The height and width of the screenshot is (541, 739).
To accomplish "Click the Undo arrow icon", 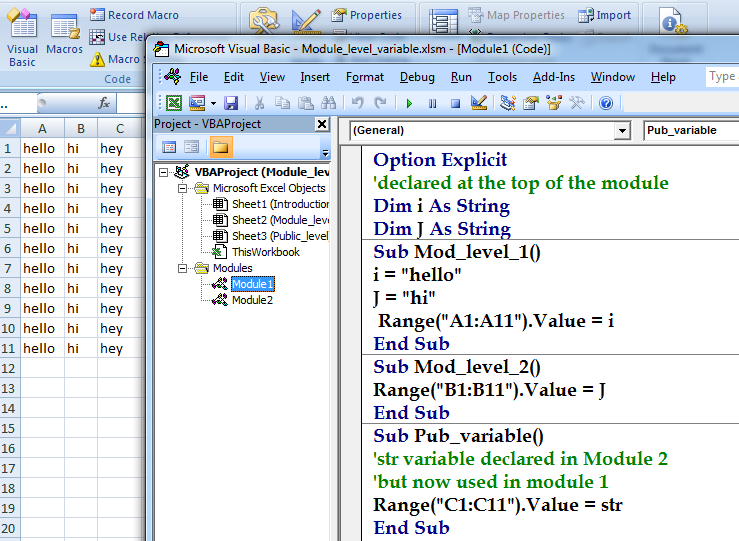I will coord(357,103).
